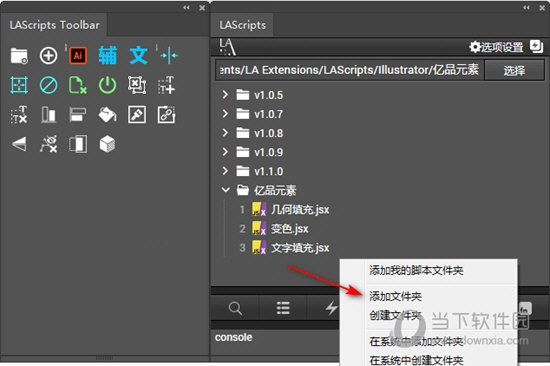Click the paint bucket fill icon
Screen dimensions: 550x366
(107, 115)
